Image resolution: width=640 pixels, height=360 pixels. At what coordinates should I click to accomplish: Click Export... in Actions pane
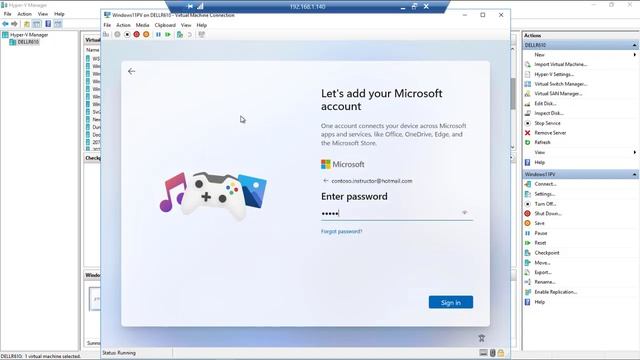point(543,273)
